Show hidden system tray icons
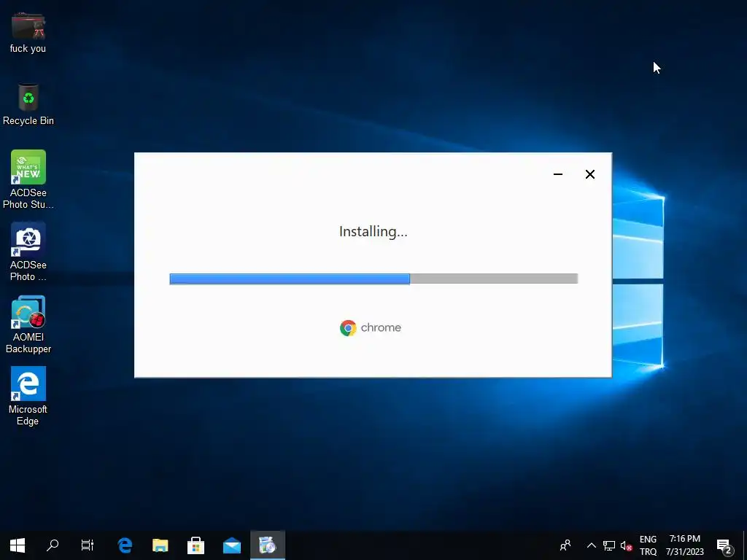The image size is (747, 560). point(591,545)
